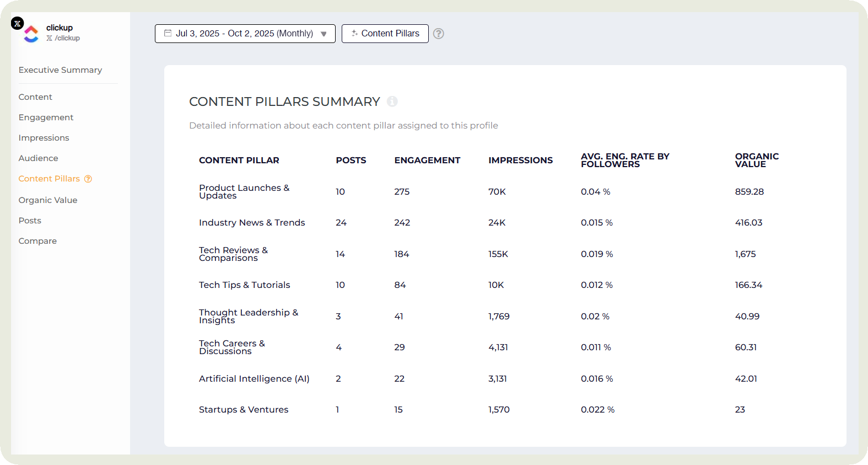Viewport: 868px width, 465px height.
Task: Open Executive Summary section
Action: [60, 70]
